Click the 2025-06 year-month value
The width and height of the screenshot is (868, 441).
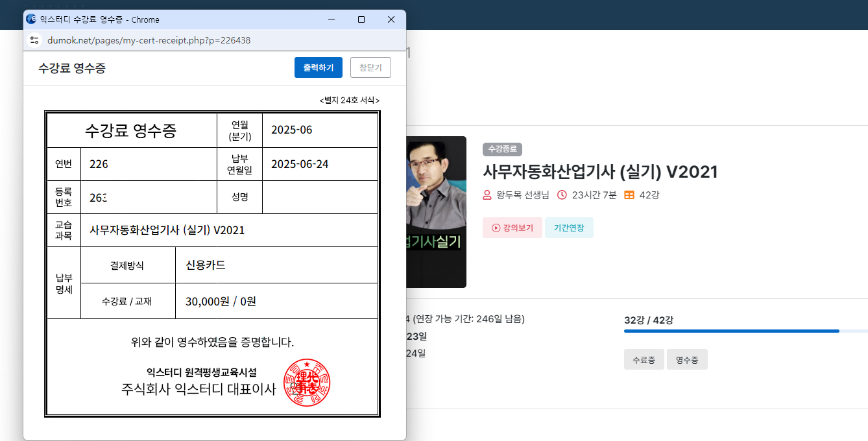(291, 130)
